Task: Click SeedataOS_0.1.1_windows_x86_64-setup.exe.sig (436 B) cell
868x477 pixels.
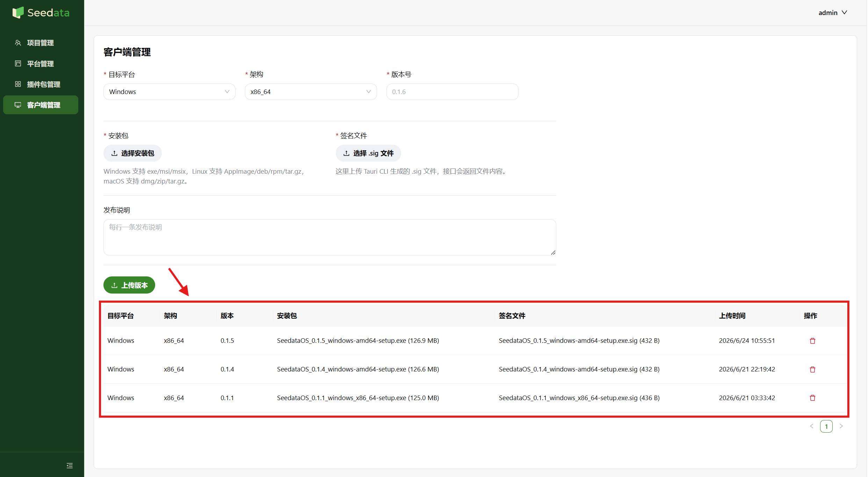Action: [579, 398]
